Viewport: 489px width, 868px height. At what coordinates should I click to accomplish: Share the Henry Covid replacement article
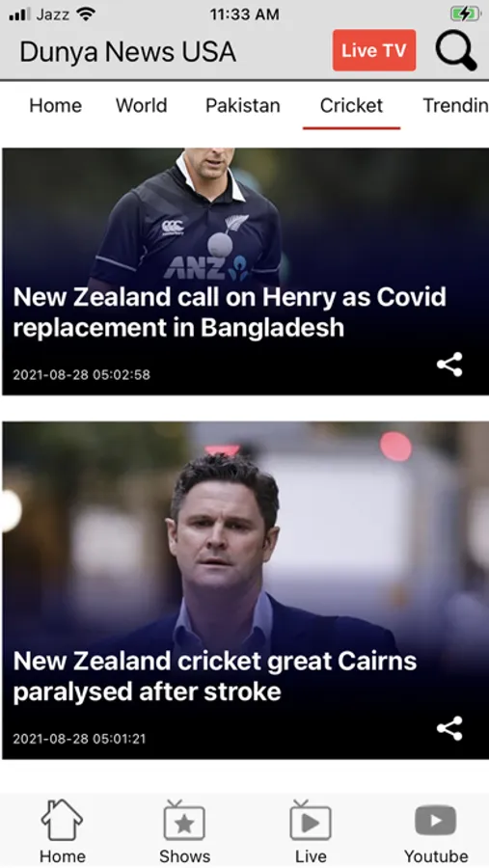[x=449, y=365]
